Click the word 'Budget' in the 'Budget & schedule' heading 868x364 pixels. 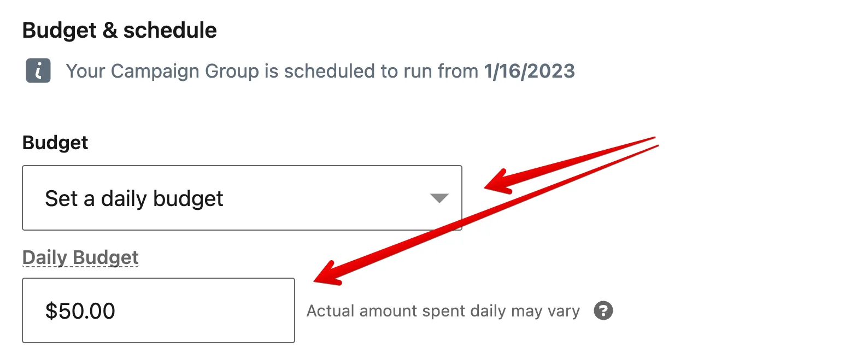(59, 31)
